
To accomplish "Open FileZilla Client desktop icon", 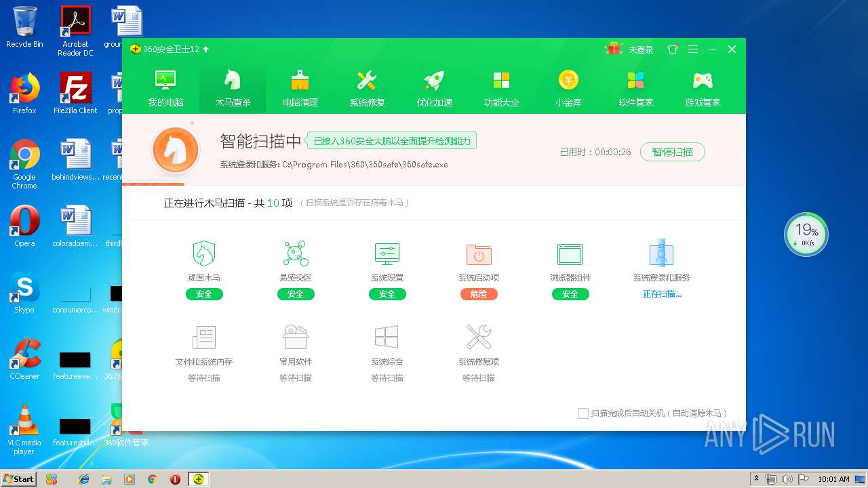I will (75, 94).
